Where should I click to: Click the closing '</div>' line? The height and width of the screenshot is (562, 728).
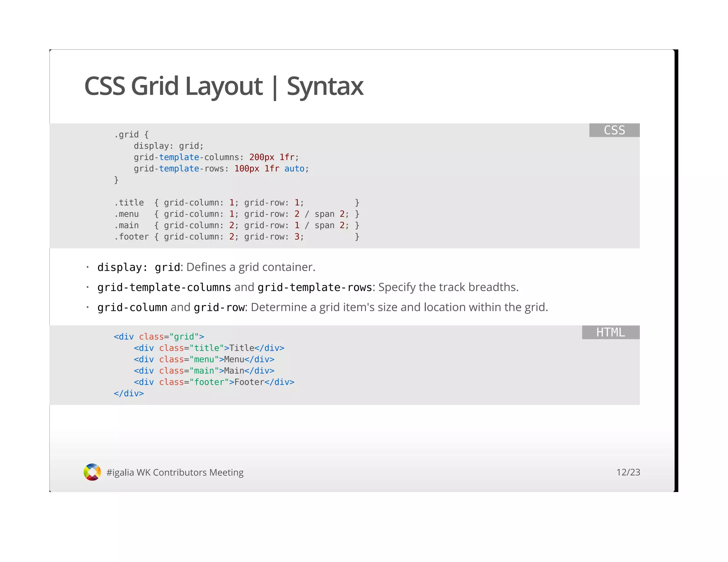pos(129,393)
